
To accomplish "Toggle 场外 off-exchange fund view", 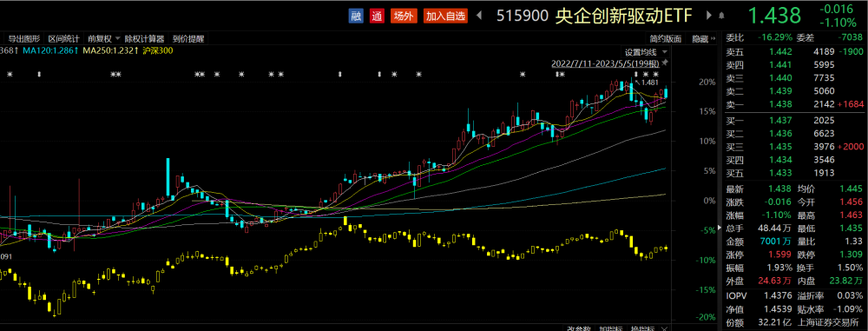I will point(404,17).
